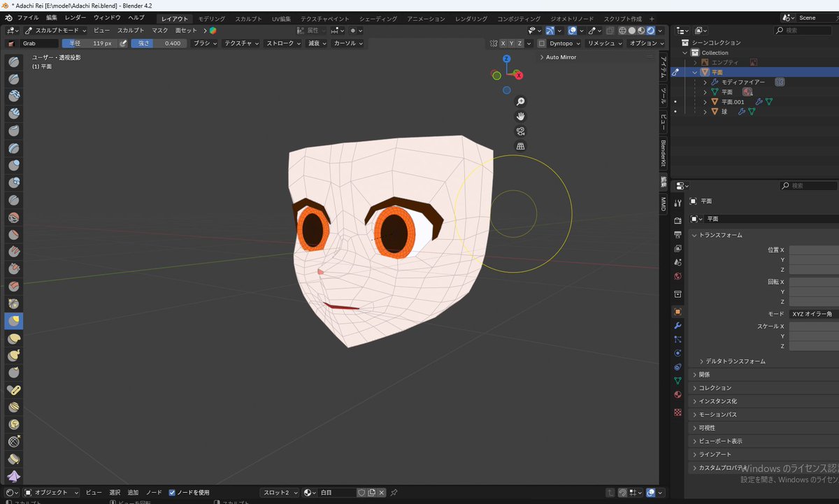Screen dimensions: 839x504
Task: Open the リメッシュ dropdown
Action: click(604, 43)
